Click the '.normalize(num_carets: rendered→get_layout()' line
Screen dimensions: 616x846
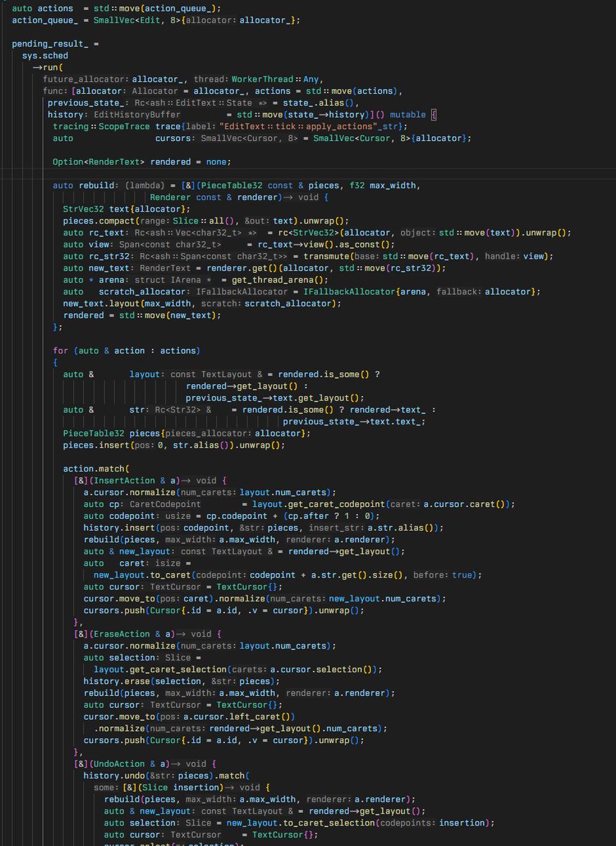point(241,729)
